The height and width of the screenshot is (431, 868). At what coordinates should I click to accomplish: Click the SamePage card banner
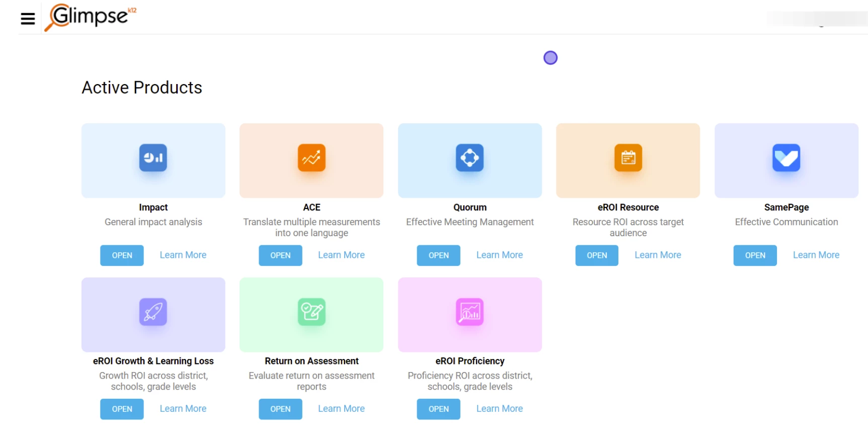(786, 161)
